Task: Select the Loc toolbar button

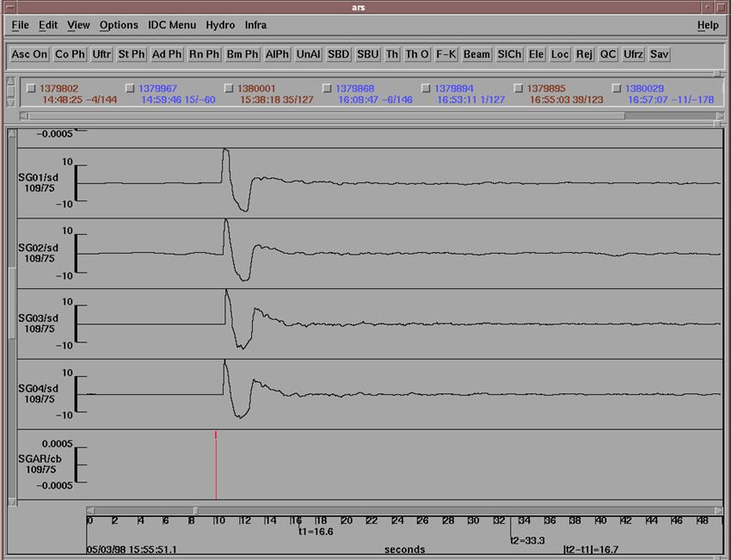Action: (x=560, y=54)
